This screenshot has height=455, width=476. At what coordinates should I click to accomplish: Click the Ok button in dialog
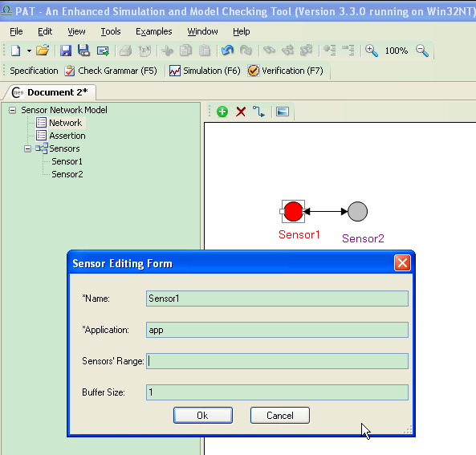point(203,415)
